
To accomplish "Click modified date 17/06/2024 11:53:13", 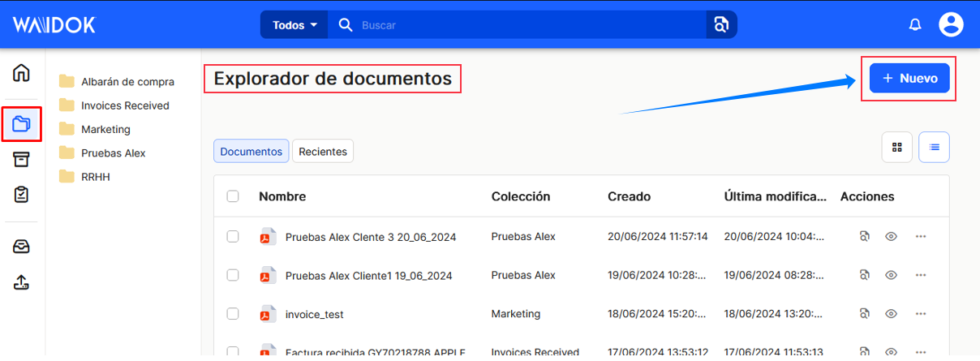I will point(774,352).
